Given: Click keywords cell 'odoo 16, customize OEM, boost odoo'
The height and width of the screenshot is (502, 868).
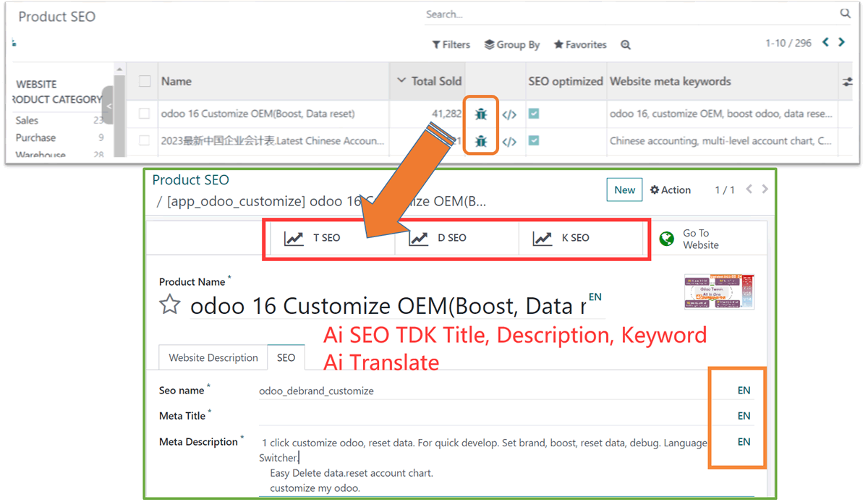Looking at the screenshot, I should 721,114.
